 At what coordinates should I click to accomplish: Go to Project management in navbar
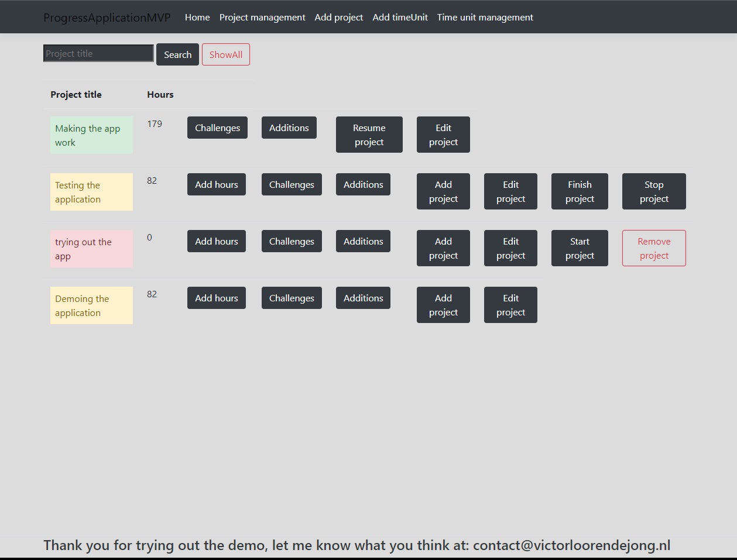[262, 18]
